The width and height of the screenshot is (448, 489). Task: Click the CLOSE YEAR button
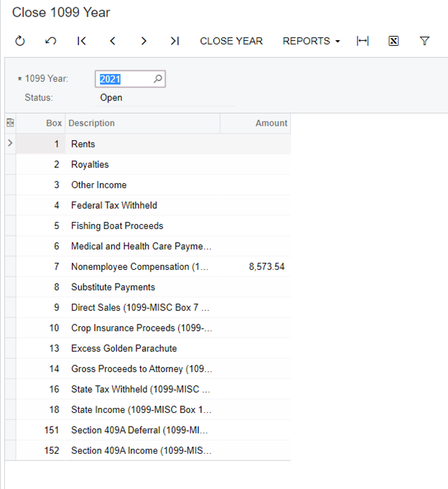(231, 41)
